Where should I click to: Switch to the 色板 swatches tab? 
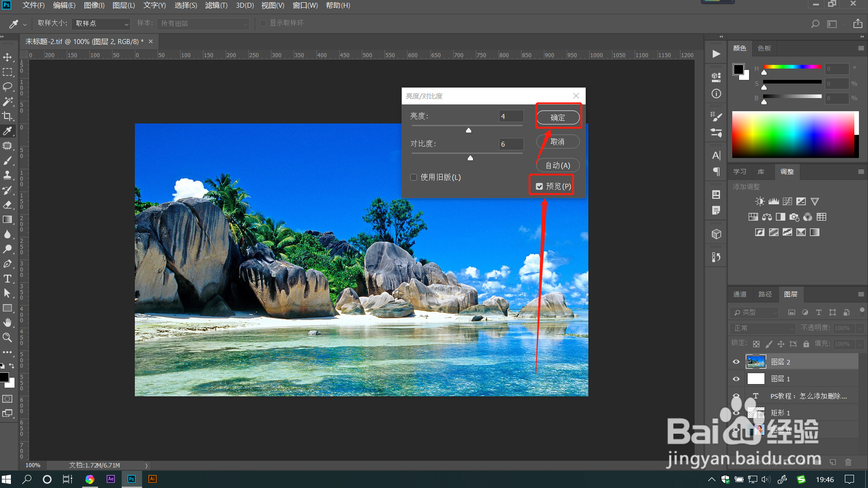(x=764, y=48)
